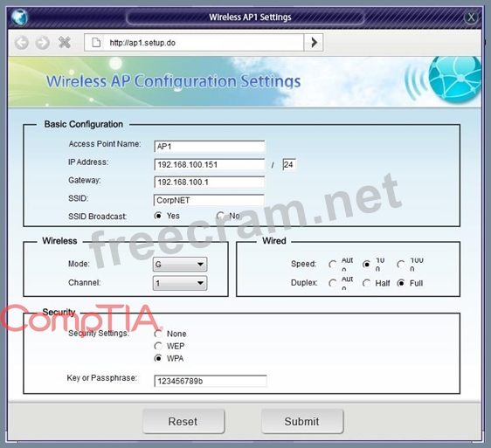Click the browser back arrow icon
Image resolution: width=491 pixels, height=448 pixels.
(x=21, y=43)
